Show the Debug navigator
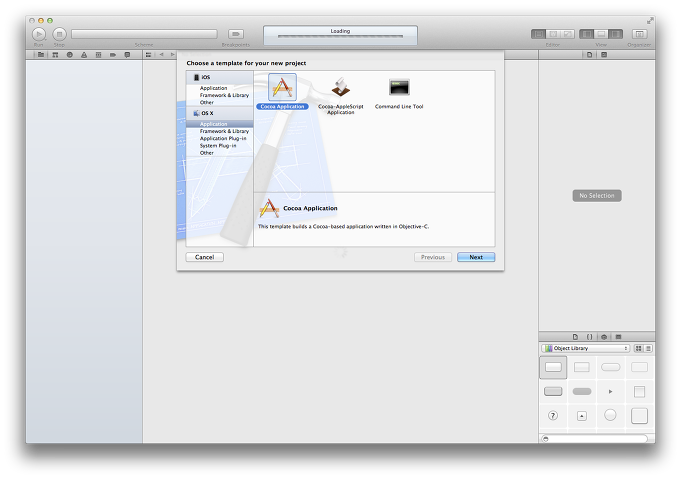The width and height of the screenshot is (681, 479). 99,55
